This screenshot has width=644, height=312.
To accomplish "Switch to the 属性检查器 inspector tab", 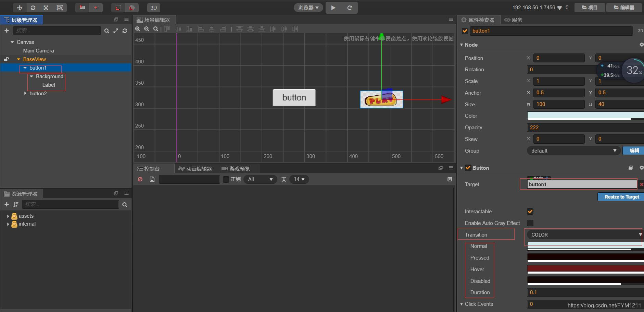I will point(478,20).
